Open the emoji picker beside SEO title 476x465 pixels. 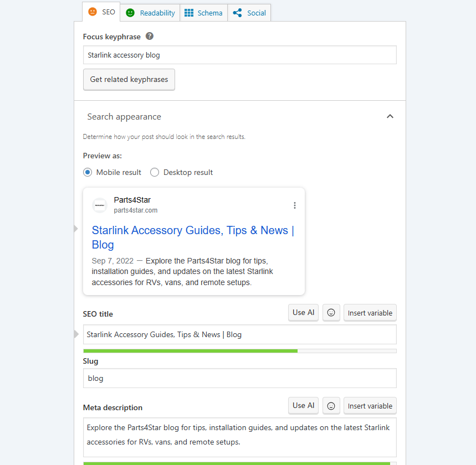(331, 312)
